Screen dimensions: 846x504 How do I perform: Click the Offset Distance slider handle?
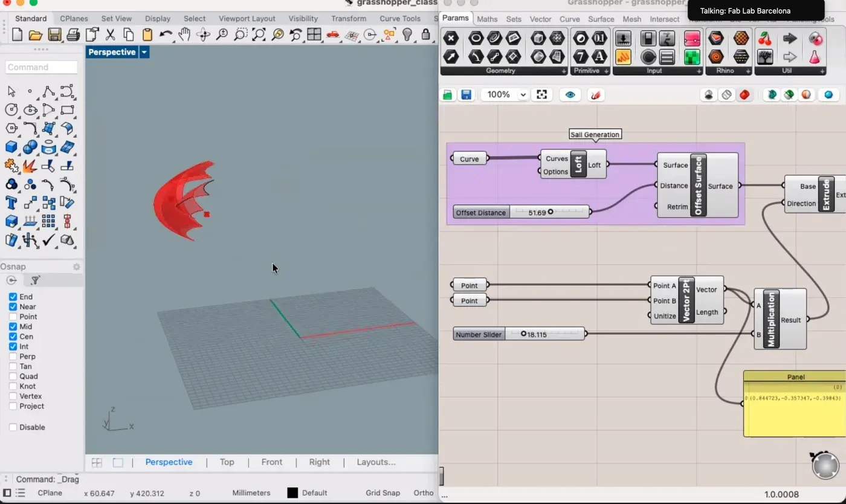coord(551,212)
